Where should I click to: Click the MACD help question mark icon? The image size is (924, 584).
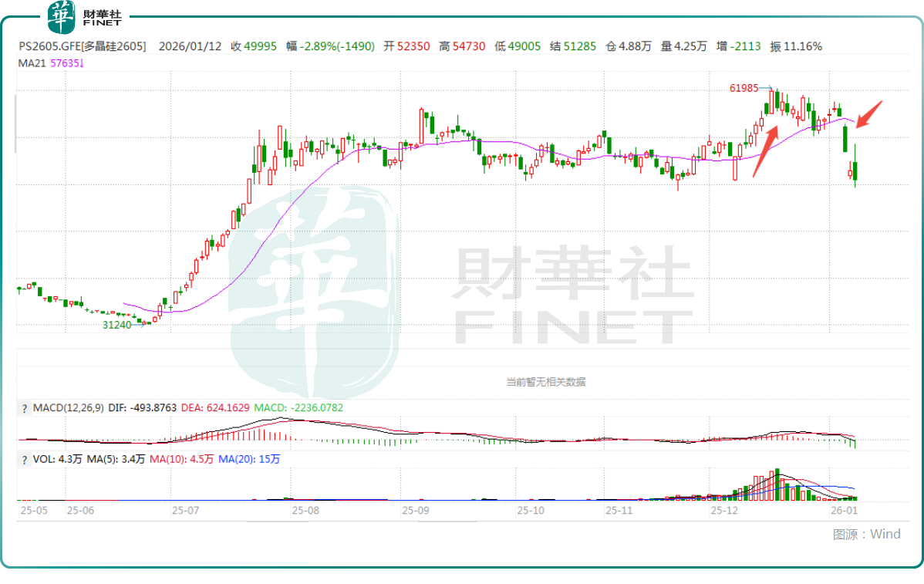click(25, 407)
